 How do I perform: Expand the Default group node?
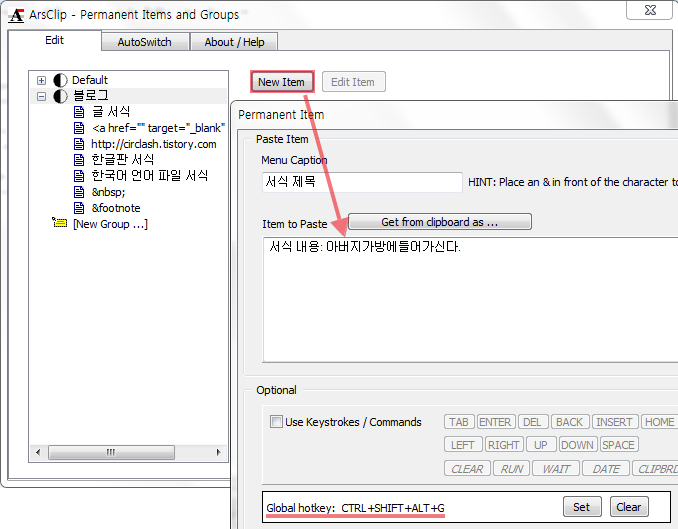pos(42,80)
